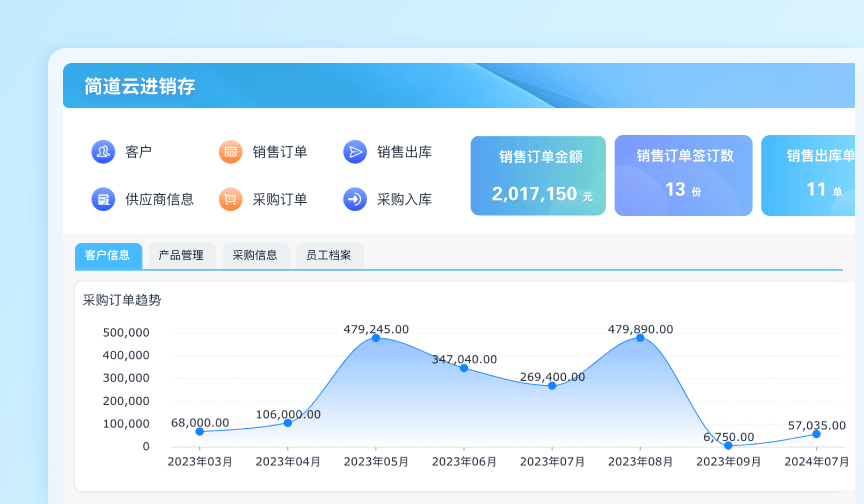Select the 2023年03月 data point

[200, 431]
